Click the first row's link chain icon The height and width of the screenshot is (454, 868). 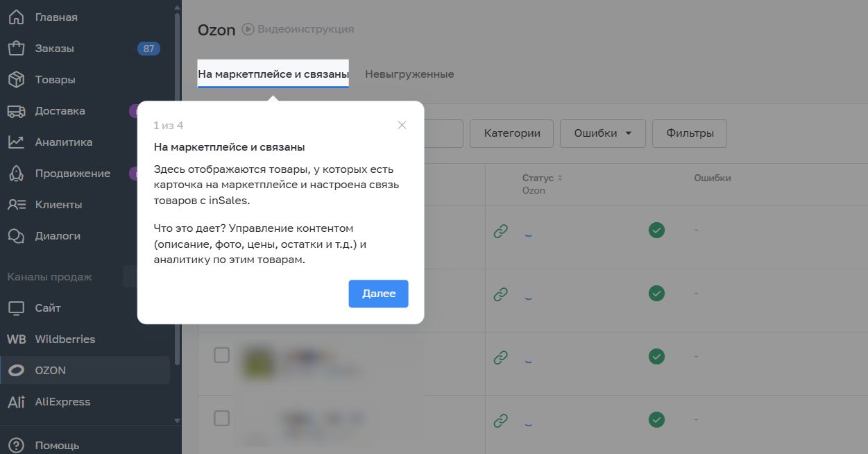(x=500, y=231)
